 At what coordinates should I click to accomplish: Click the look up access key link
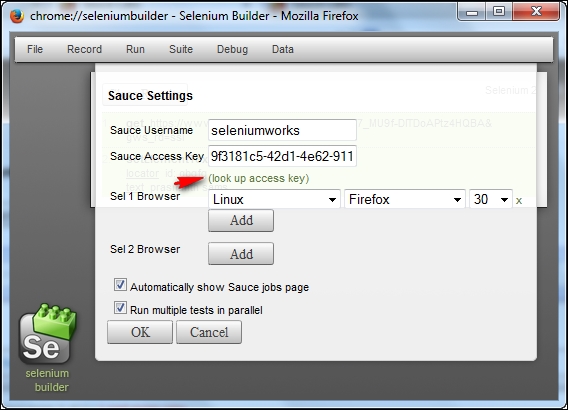259,178
